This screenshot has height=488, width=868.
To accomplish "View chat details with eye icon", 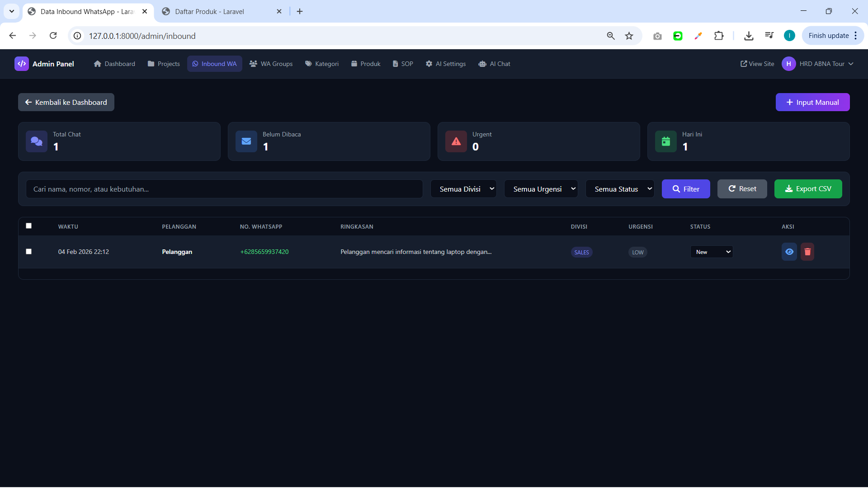I will pyautogui.click(x=789, y=252).
